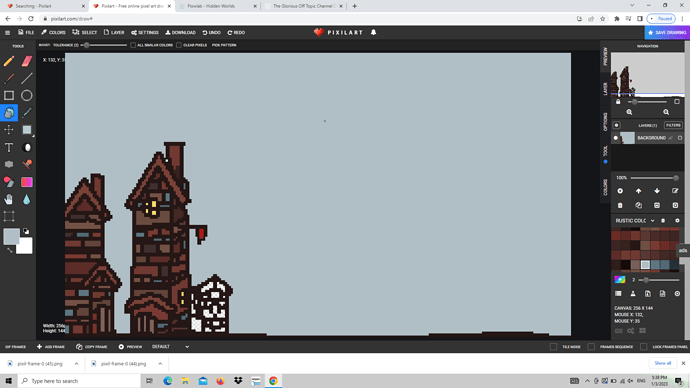Open the rainbow color picker
The width and height of the screenshot is (690, 388).
pos(620,280)
